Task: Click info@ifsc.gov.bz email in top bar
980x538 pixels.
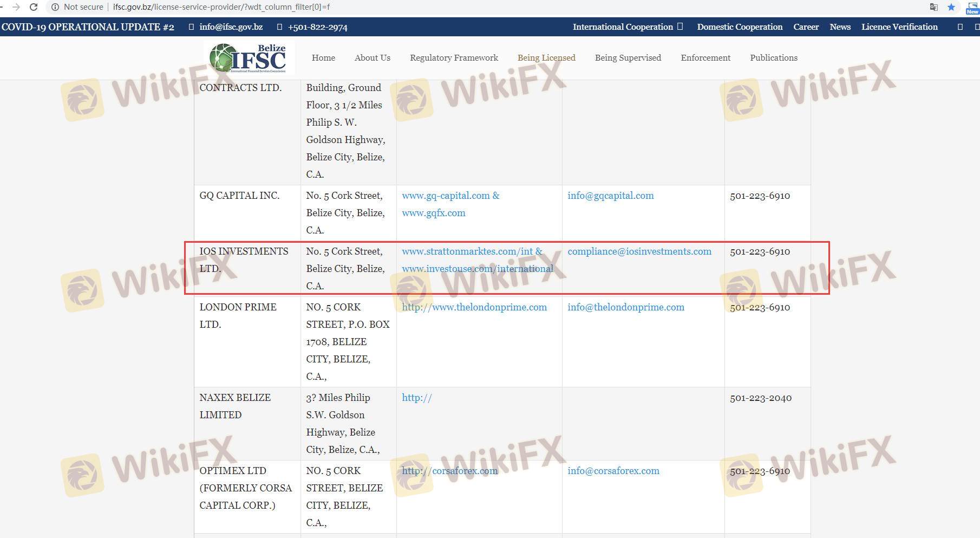Action: 231,27
